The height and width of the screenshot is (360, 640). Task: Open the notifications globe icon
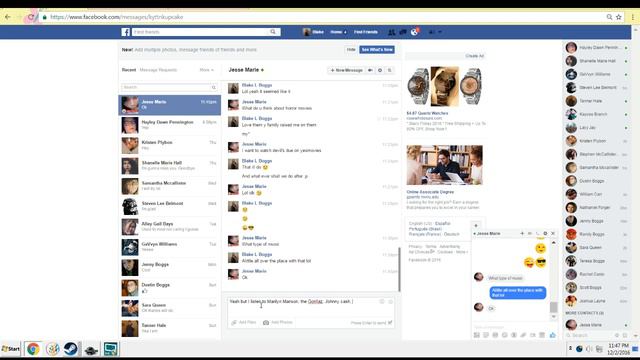tap(414, 32)
